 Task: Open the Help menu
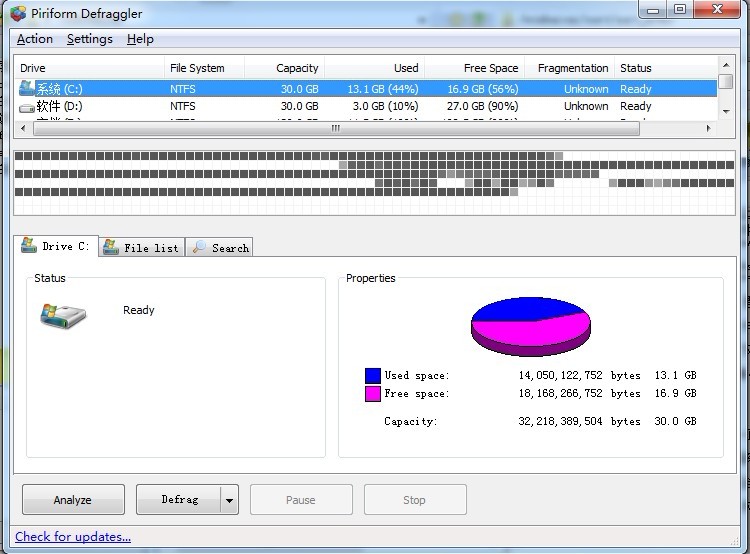140,39
